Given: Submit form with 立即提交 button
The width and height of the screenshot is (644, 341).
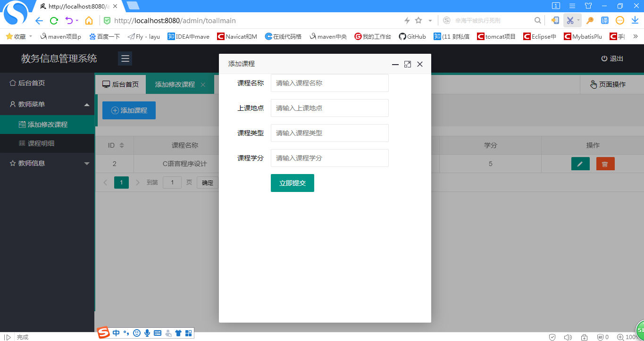Looking at the screenshot, I should 293,183.
